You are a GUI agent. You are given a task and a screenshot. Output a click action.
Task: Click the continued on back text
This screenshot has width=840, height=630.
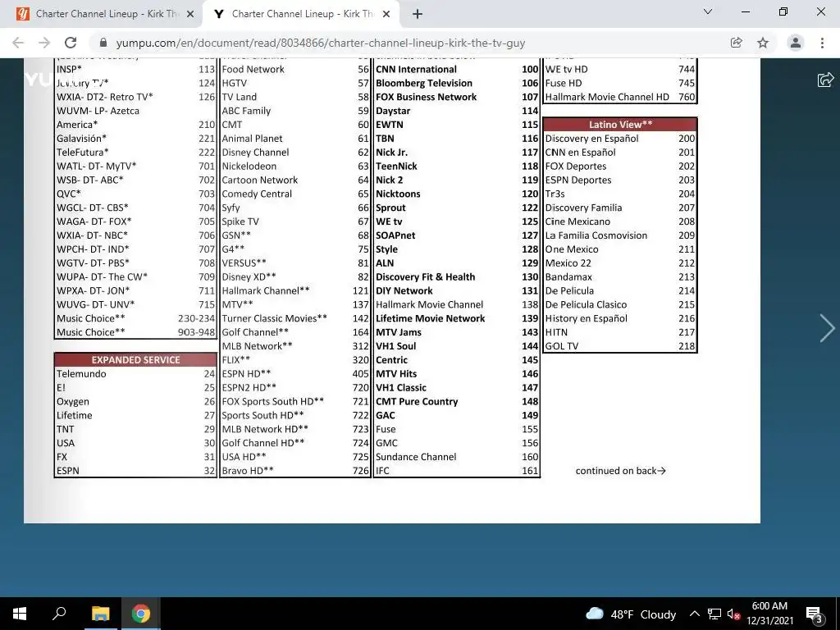(620, 471)
